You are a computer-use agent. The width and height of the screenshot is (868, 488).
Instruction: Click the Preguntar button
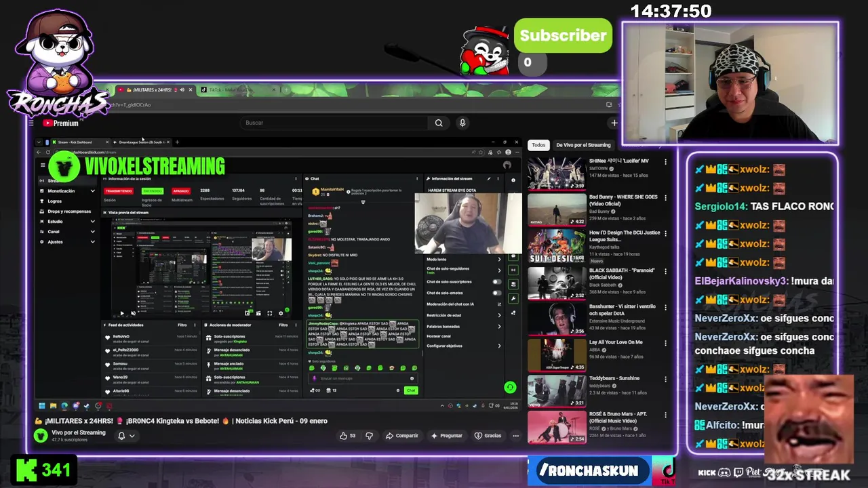click(446, 436)
